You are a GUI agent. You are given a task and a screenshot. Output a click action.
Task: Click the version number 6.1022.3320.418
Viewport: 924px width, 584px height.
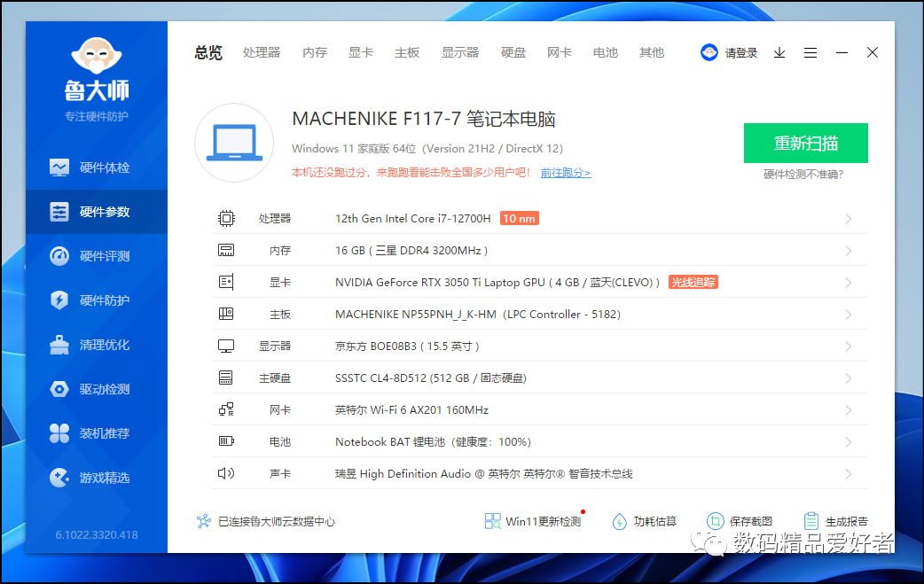tap(97, 534)
